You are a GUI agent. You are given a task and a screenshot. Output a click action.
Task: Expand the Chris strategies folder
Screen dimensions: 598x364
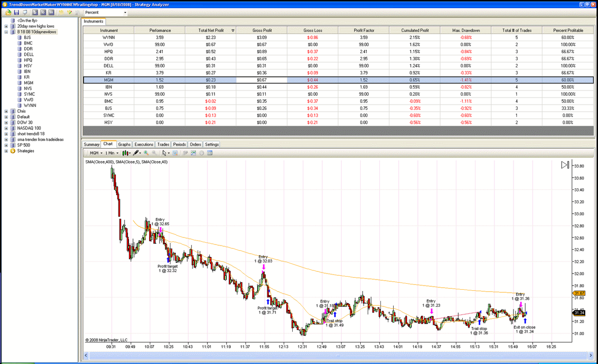coord(6,111)
